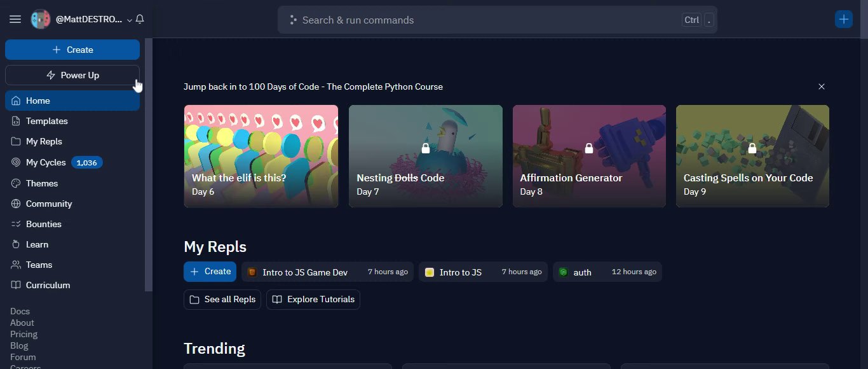Click the Bounties icon
Screen dimensions: 868x369
(16, 224)
